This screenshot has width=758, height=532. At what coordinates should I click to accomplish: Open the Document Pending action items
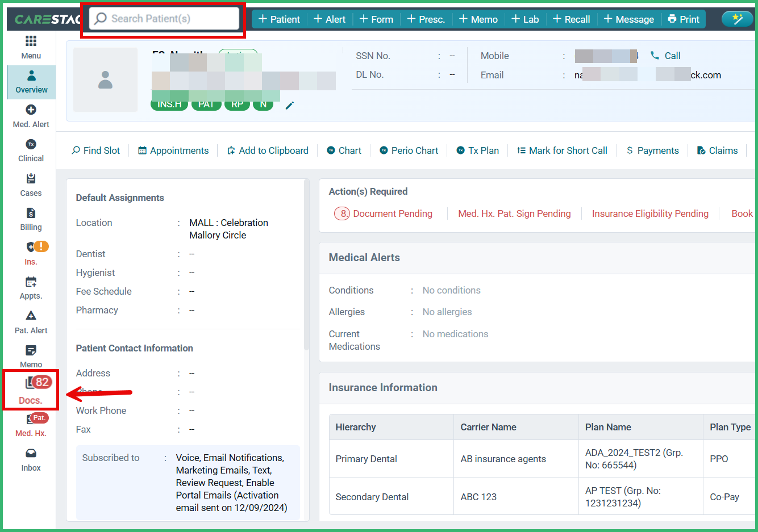[389, 213]
